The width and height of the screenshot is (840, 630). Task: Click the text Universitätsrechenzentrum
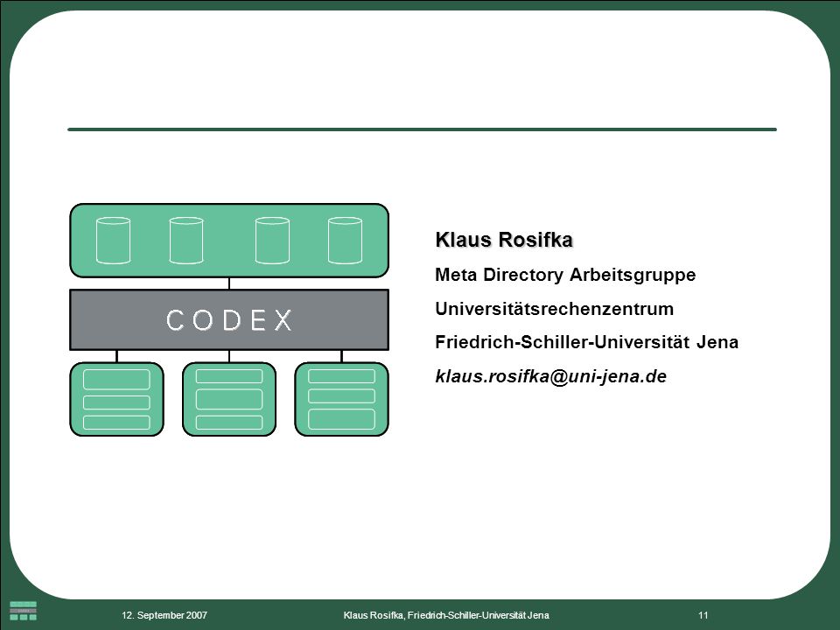[555, 309]
